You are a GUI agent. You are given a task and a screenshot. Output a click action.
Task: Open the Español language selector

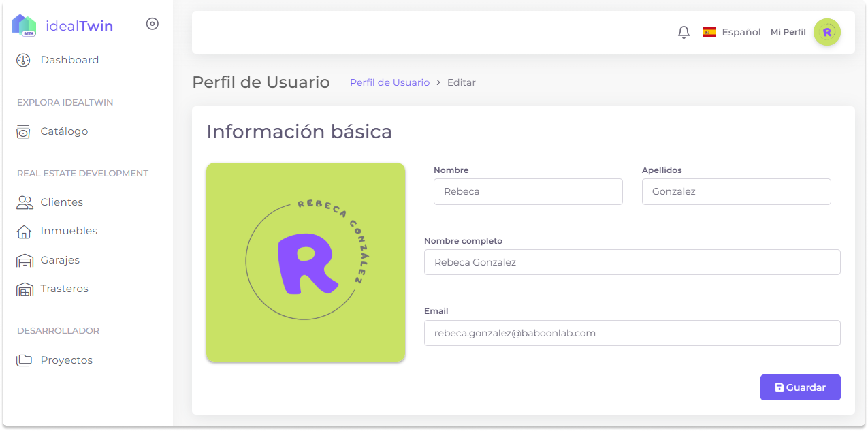point(733,32)
